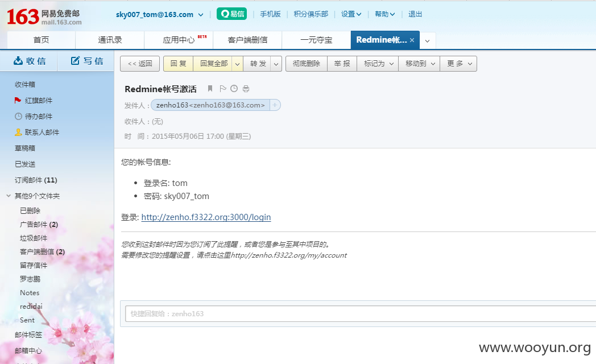Image resolution: width=596 pixels, height=364 pixels.
Task: Switch to the 应用中心 tab
Action: pos(179,40)
